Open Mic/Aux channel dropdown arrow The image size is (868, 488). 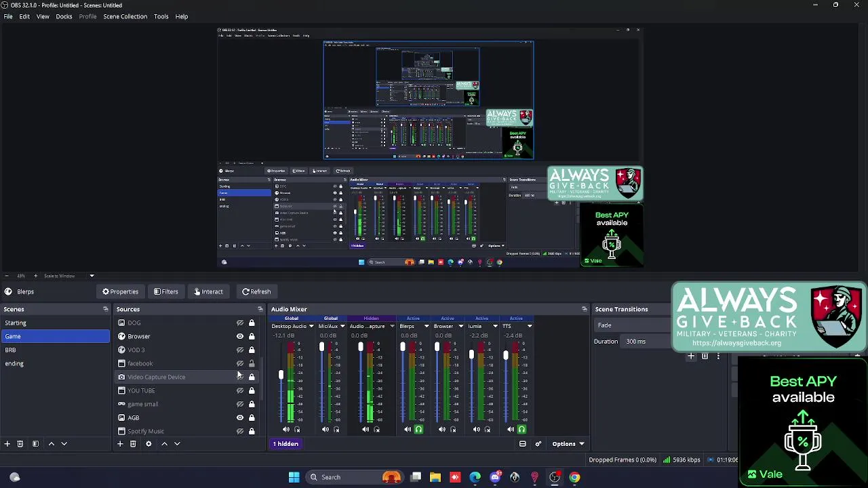pos(342,327)
